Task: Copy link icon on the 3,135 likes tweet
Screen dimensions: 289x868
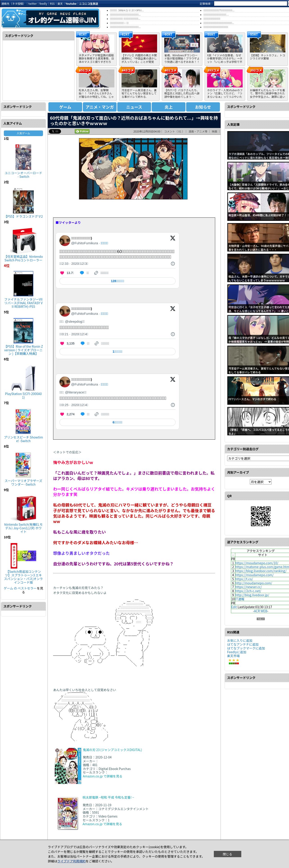Action: tap(97, 343)
